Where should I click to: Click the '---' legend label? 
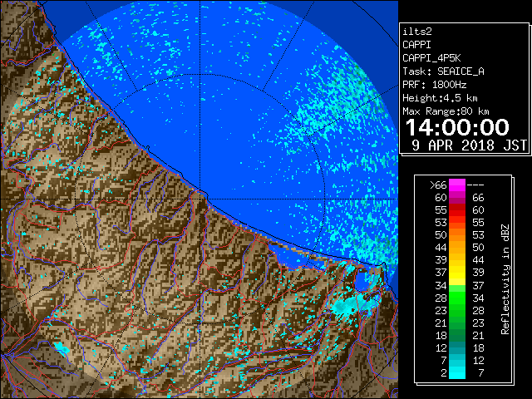(x=475, y=185)
